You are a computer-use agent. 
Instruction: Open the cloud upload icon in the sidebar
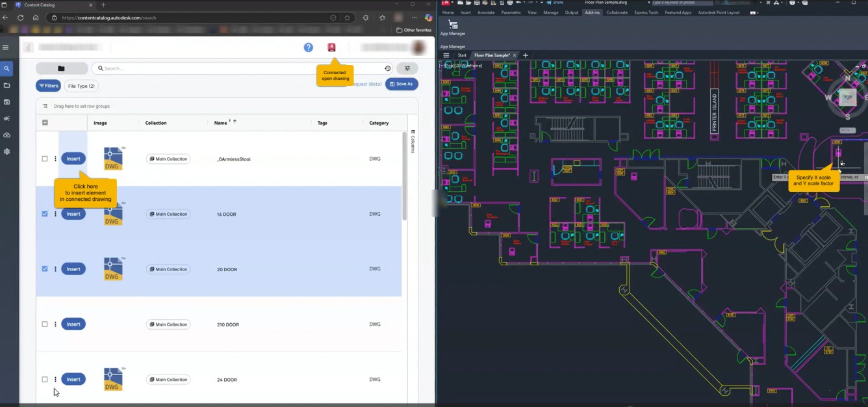click(6, 135)
